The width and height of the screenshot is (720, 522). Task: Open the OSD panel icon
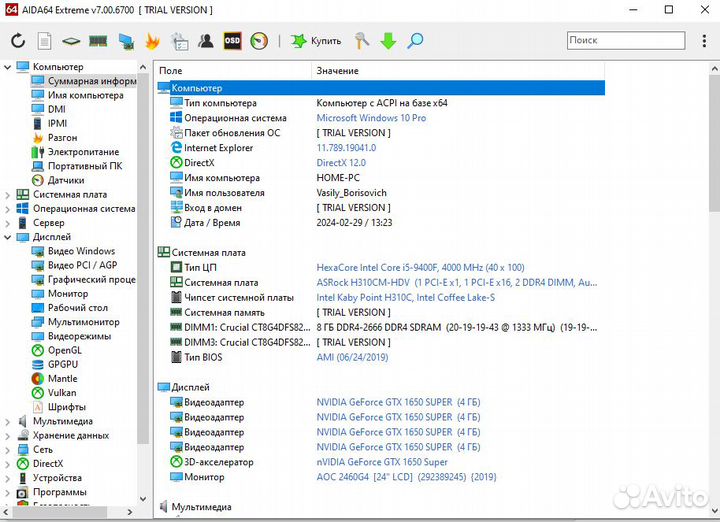(x=232, y=41)
